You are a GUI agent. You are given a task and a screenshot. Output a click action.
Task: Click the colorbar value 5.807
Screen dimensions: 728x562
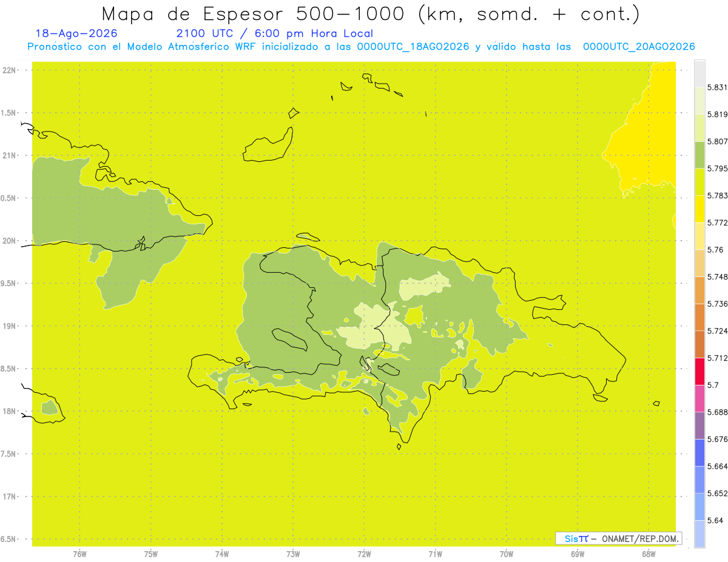718,141
